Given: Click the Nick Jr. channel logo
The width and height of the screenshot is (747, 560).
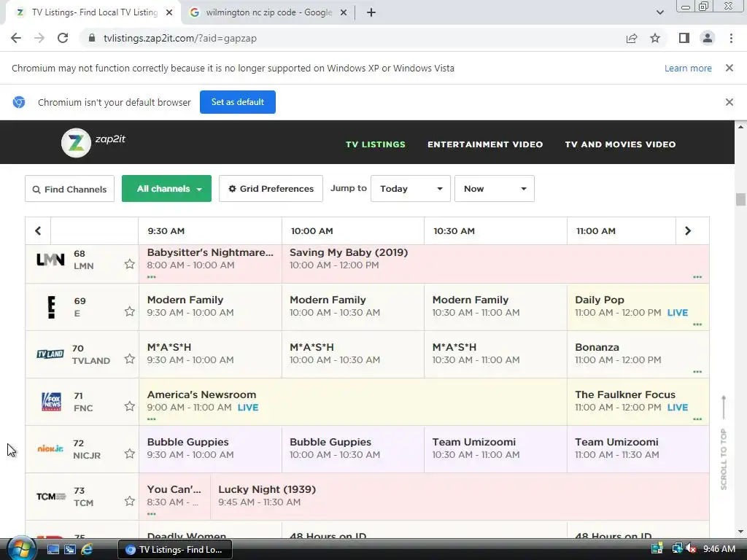Looking at the screenshot, I should [50, 448].
